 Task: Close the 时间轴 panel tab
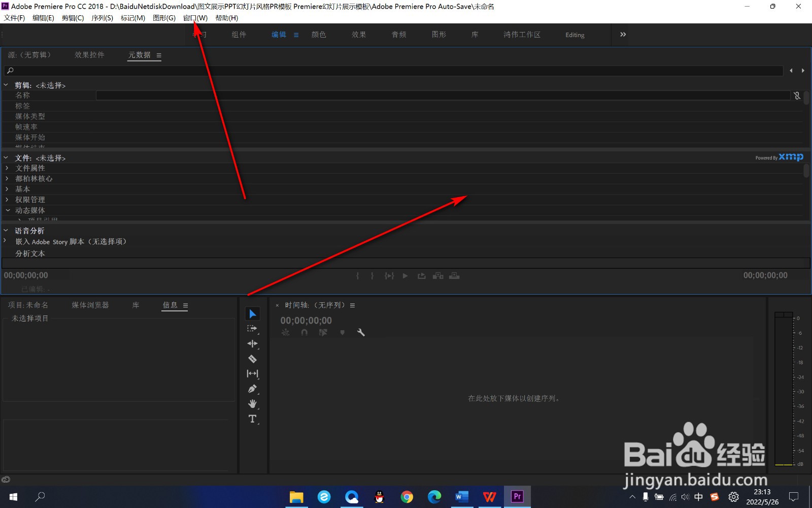point(277,305)
